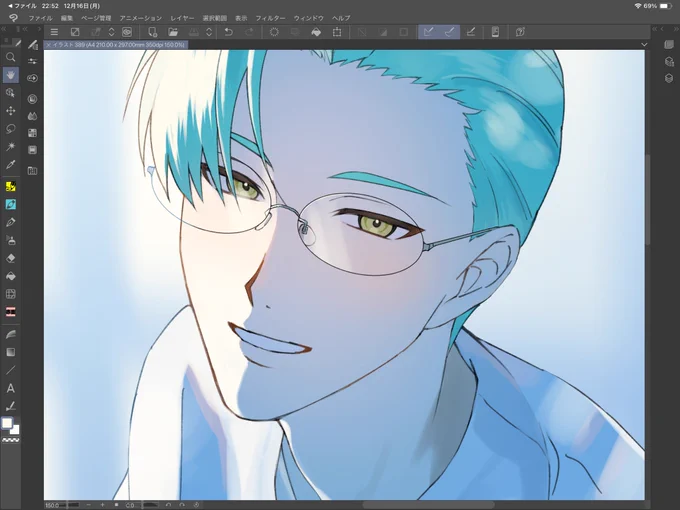Open the smartphone connection icon

pos(495,32)
